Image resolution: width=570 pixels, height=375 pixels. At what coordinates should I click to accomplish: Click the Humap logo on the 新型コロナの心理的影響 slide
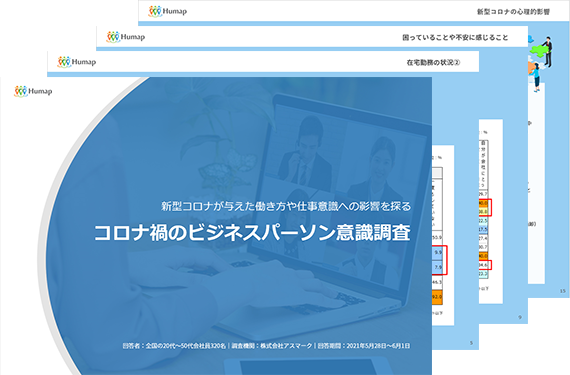(x=168, y=11)
